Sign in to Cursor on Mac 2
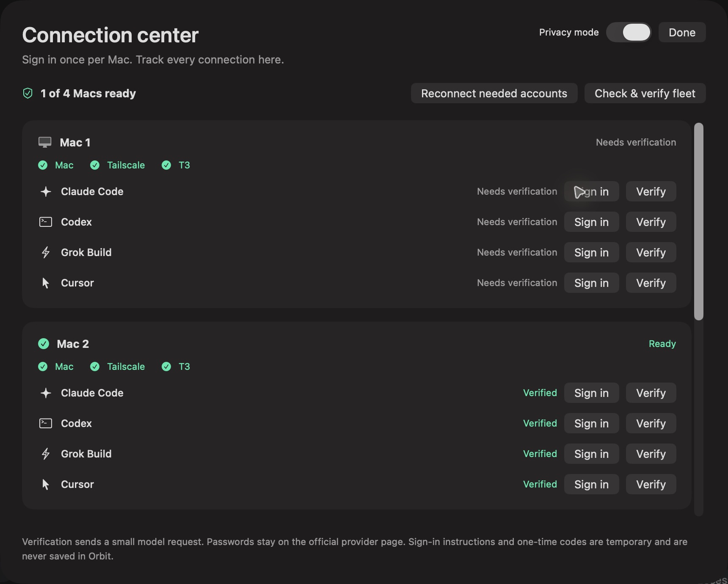The width and height of the screenshot is (728, 584). [591, 484]
